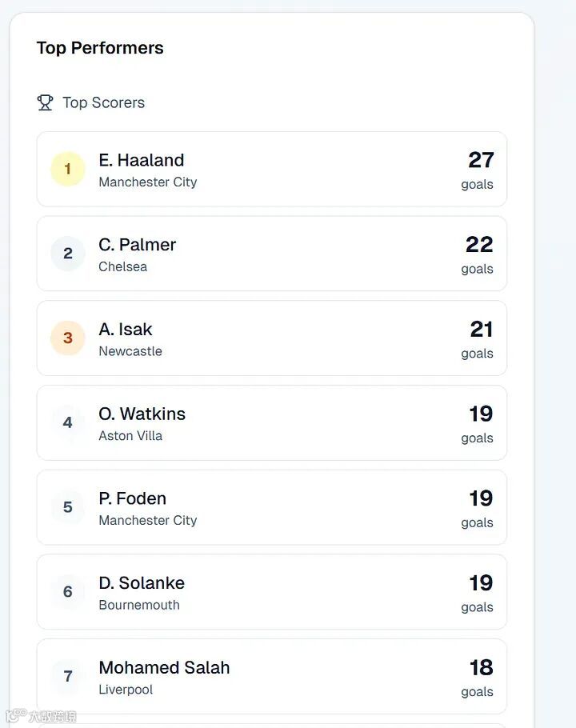Select the yellow rank 1 badge
This screenshot has height=728, width=576.
point(68,169)
